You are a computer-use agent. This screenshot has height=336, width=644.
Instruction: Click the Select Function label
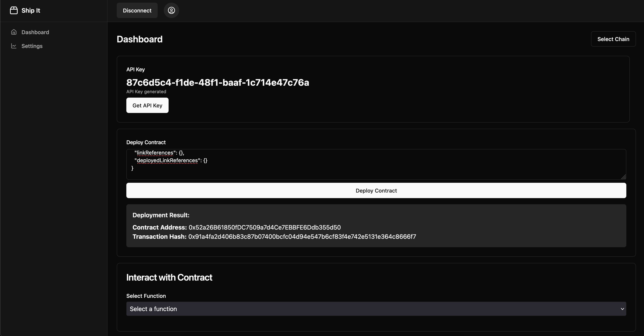[x=146, y=296]
